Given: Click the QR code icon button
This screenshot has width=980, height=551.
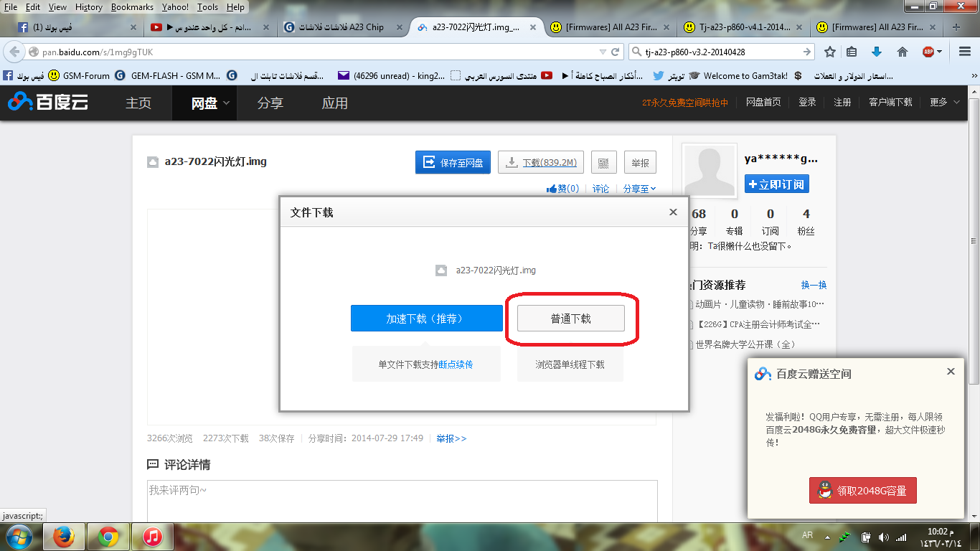Looking at the screenshot, I should pyautogui.click(x=604, y=163).
